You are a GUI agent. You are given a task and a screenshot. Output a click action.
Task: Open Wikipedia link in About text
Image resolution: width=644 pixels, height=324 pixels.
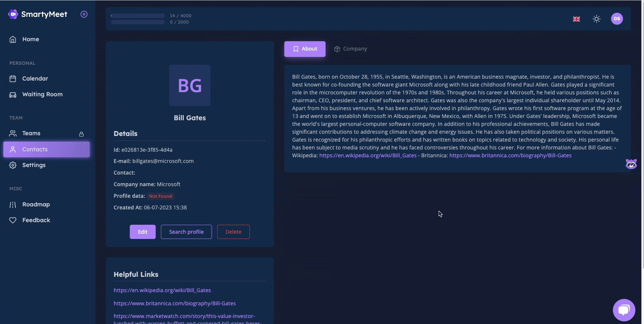[x=368, y=155]
